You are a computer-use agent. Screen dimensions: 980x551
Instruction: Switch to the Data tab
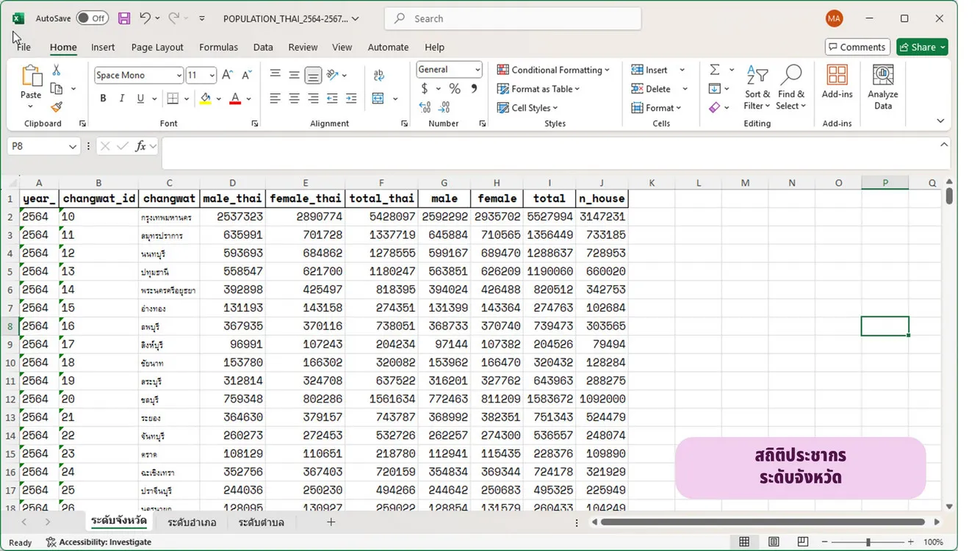point(263,47)
